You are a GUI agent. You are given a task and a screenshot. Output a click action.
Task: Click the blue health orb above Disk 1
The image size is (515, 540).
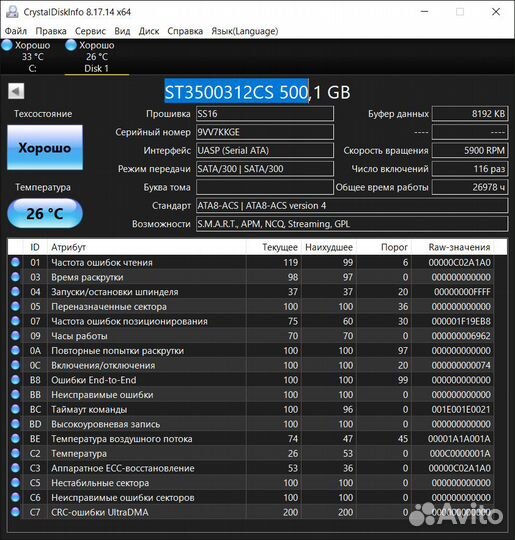point(71,45)
